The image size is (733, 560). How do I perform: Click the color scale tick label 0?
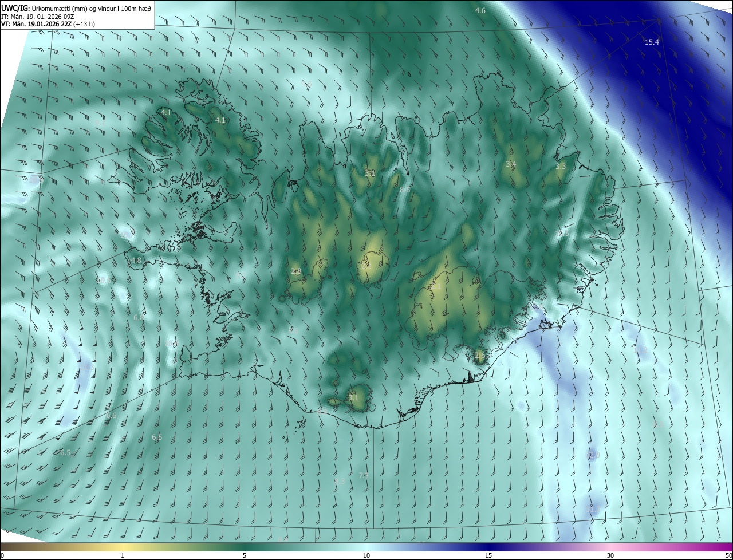[2, 555]
